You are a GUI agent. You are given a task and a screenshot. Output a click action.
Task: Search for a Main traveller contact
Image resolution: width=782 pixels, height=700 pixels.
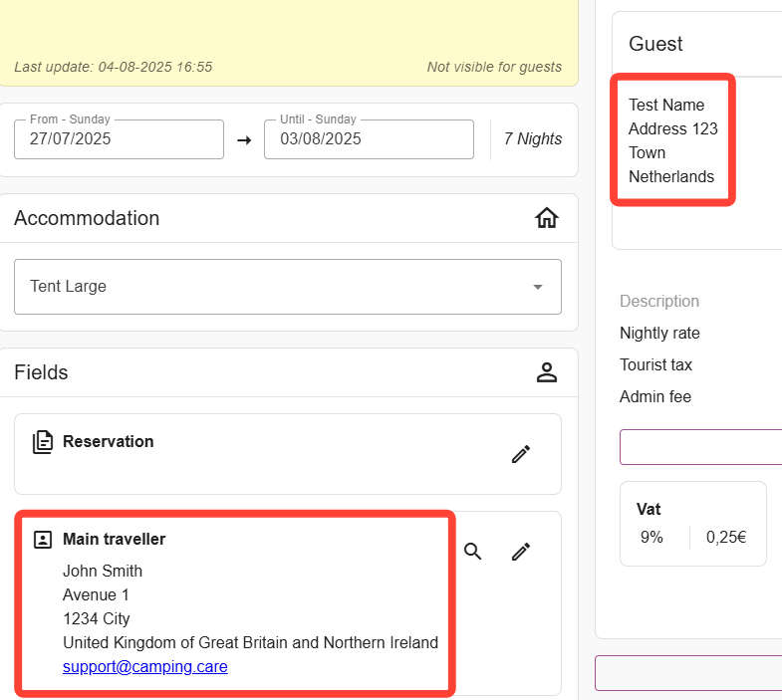[473, 552]
